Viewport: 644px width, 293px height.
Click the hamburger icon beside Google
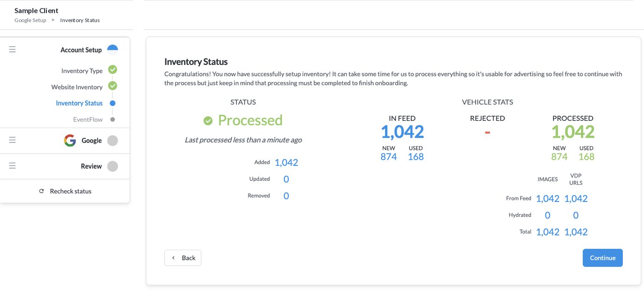(12, 140)
